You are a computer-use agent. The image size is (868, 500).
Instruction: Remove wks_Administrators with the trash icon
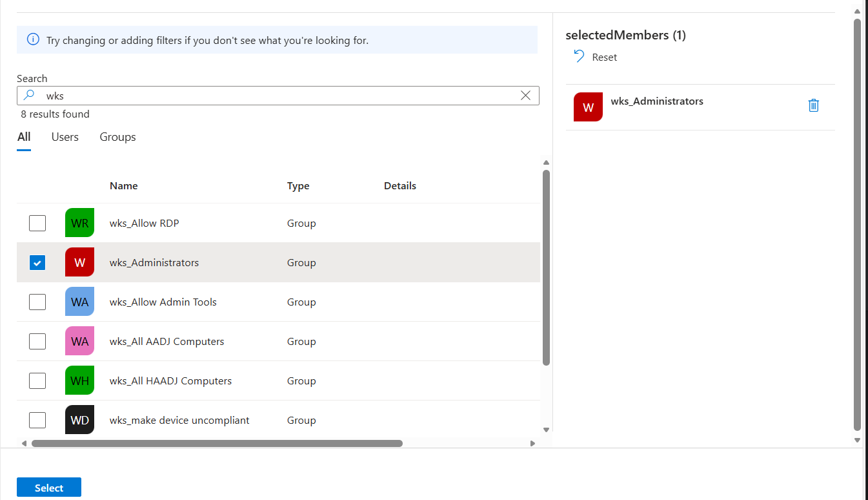[813, 105]
